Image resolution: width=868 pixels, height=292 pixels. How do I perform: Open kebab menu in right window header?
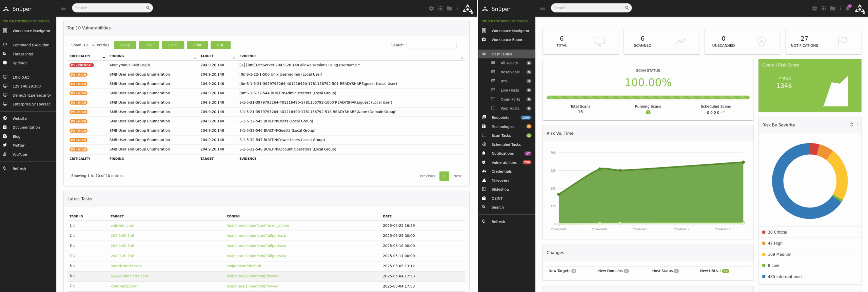coord(840,8)
